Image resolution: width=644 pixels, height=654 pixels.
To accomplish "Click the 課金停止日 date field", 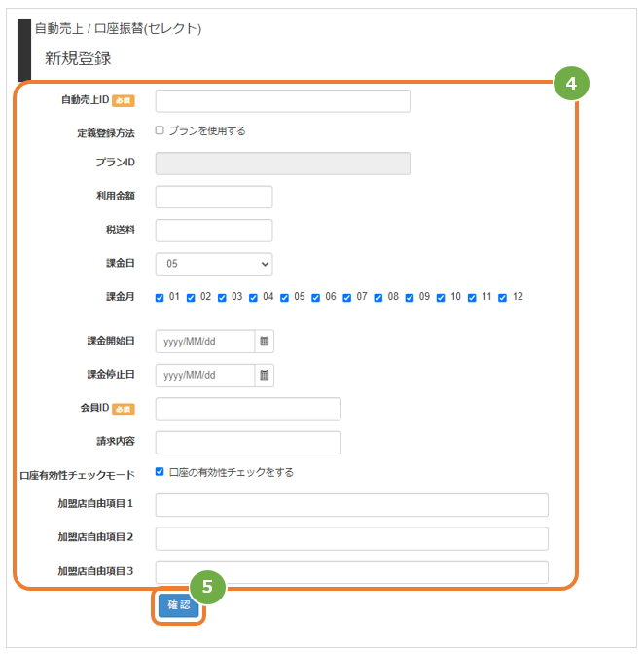I will click(205, 375).
